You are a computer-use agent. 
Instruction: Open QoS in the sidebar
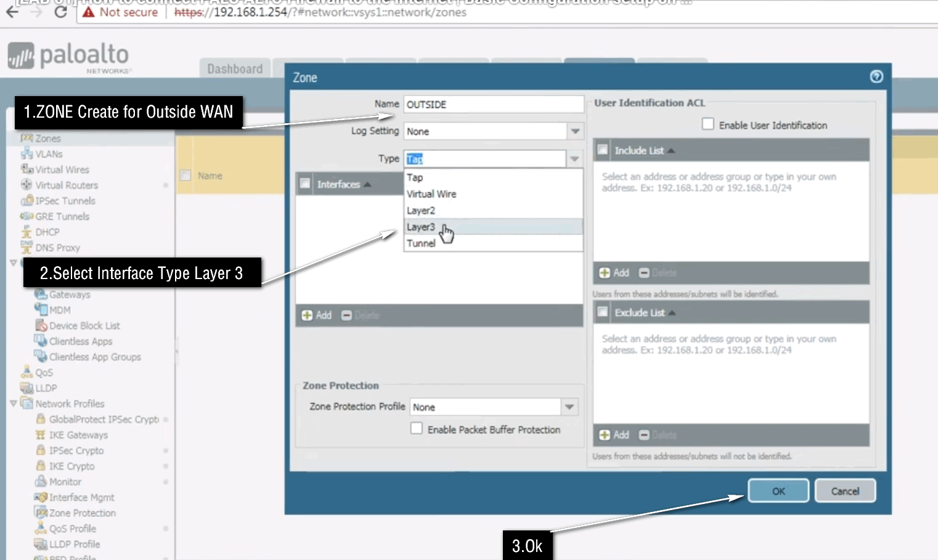click(44, 373)
